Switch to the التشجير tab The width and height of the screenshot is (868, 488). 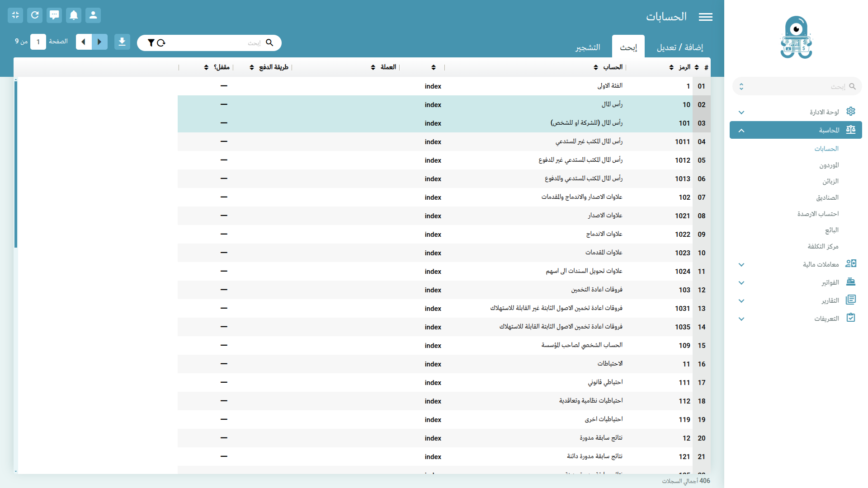pyautogui.click(x=588, y=47)
